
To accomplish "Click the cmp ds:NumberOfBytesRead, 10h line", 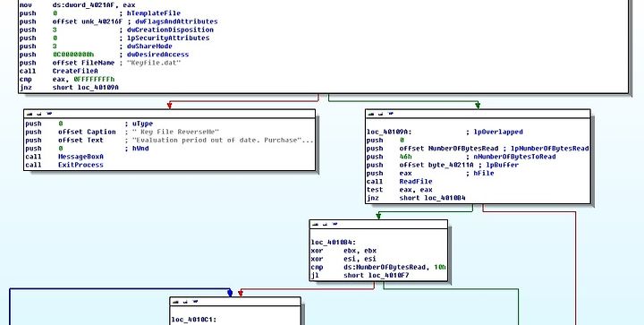I will point(378,267).
